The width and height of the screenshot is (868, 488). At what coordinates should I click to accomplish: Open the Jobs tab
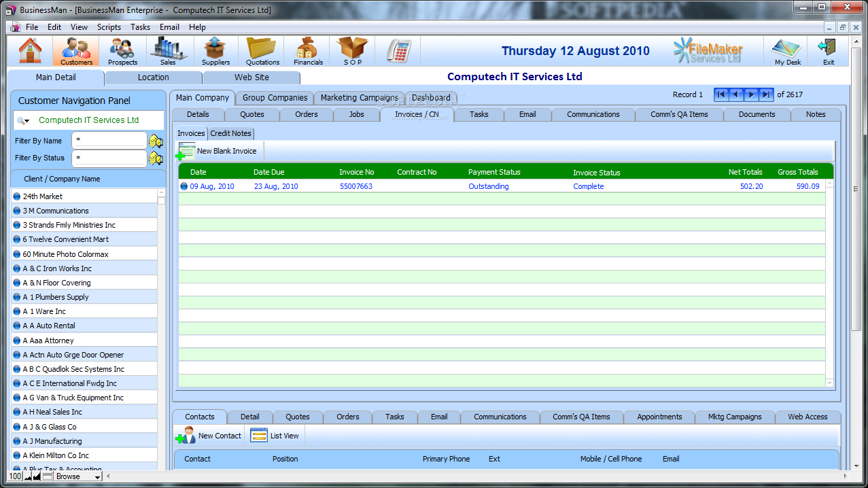pyautogui.click(x=357, y=114)
